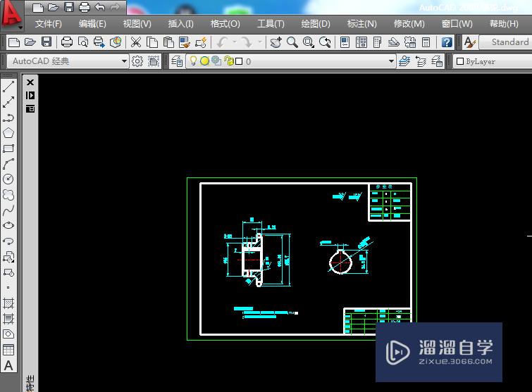Select the Multiline Text tool

pos(8,365)
